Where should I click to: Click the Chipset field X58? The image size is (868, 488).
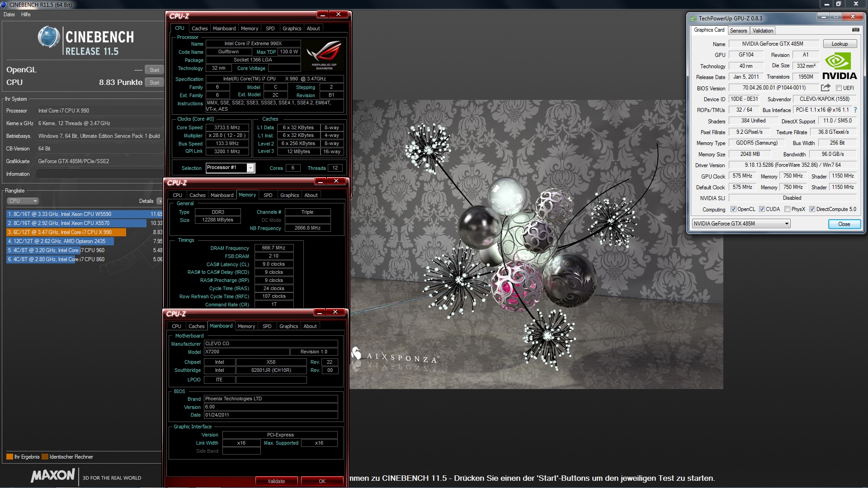click(271, 362)
